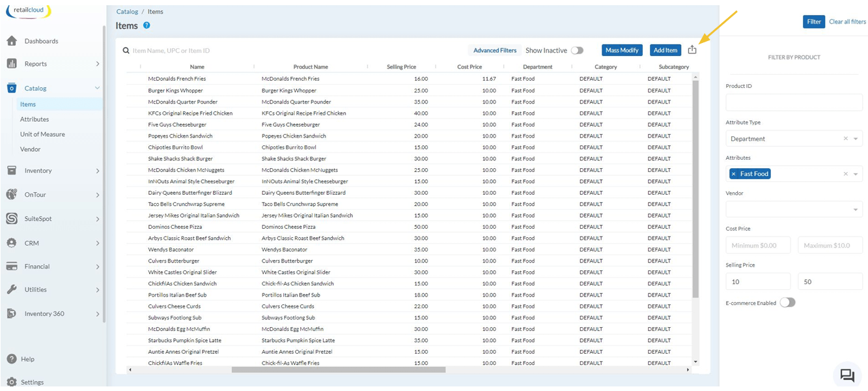Click the Reports bar chart icon
Image resolution: width=868 pixels, height=391 pixels.
(x=12, y=64)
